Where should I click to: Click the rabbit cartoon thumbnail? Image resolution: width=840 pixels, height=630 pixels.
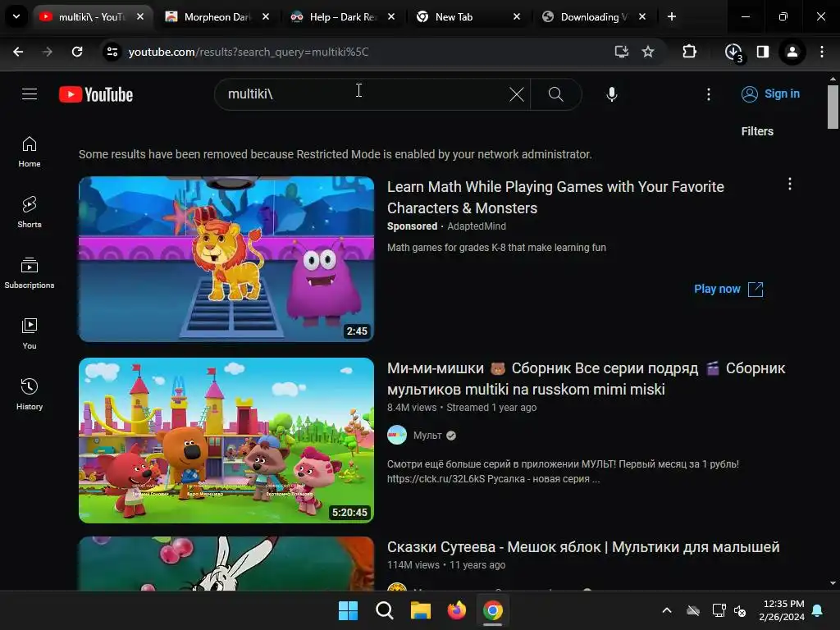226,564
